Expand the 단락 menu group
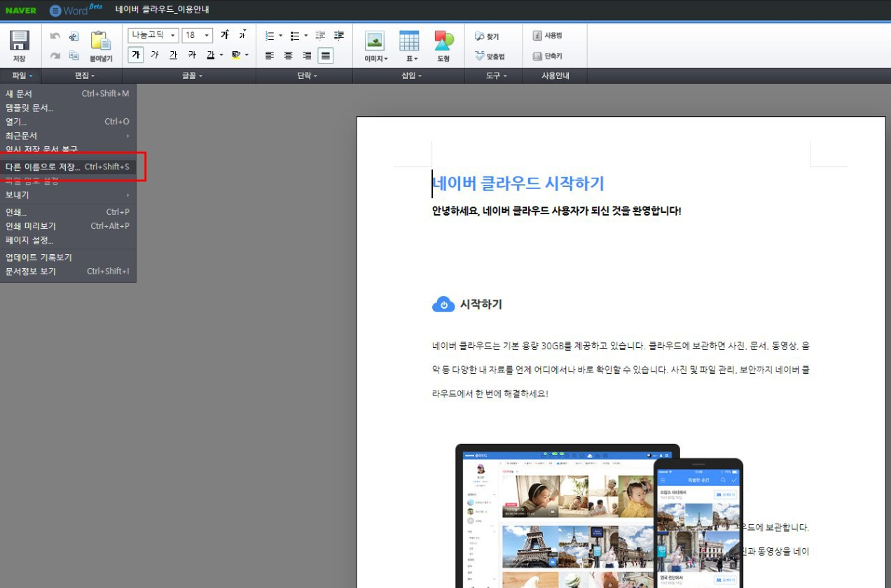Viewport: 891px width, 588px height. (x=307, y=76)
